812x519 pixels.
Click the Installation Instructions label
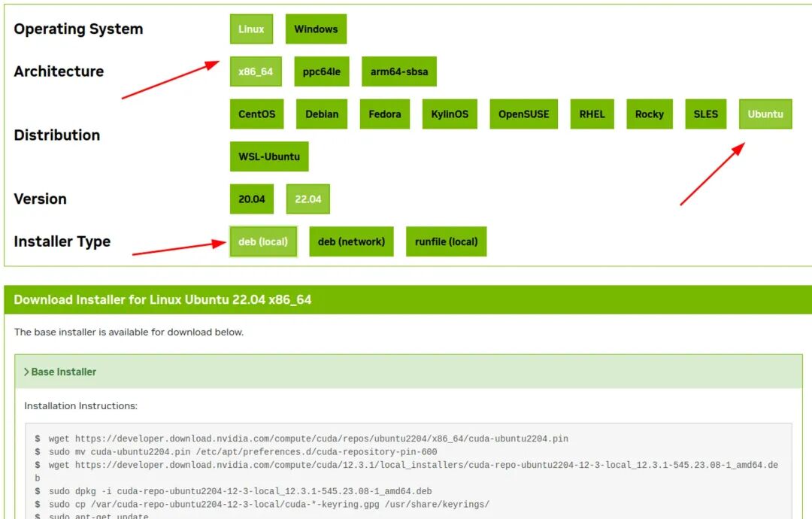pyautogui.click(x=80, y=406)
